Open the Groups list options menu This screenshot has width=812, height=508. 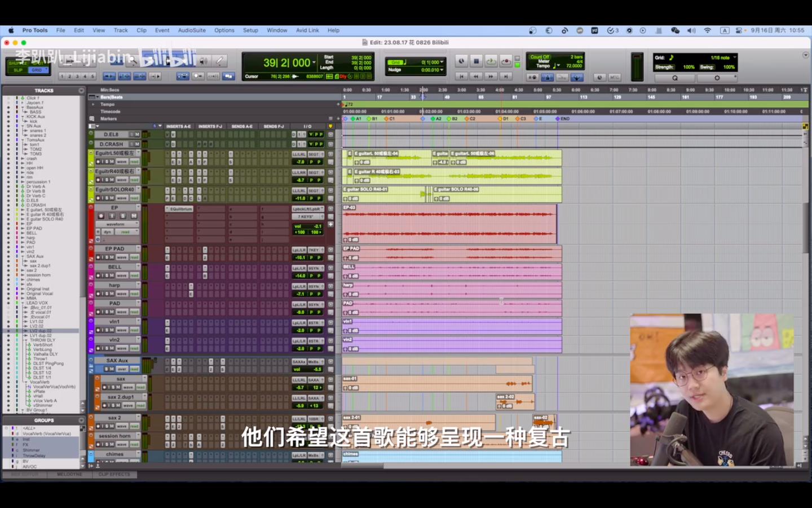click(x=81, y=420)
